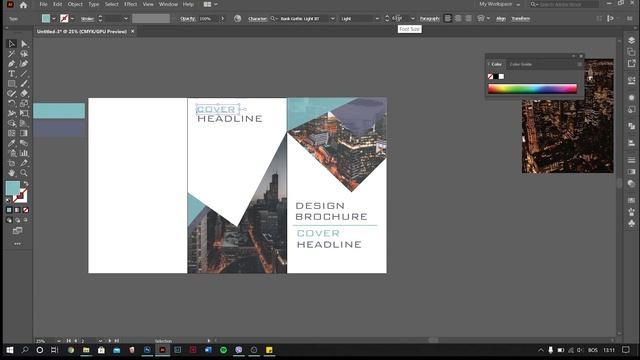Set paint mode to Gradient
The width and height of the screenshot is (640, 360).
point(17,210)
